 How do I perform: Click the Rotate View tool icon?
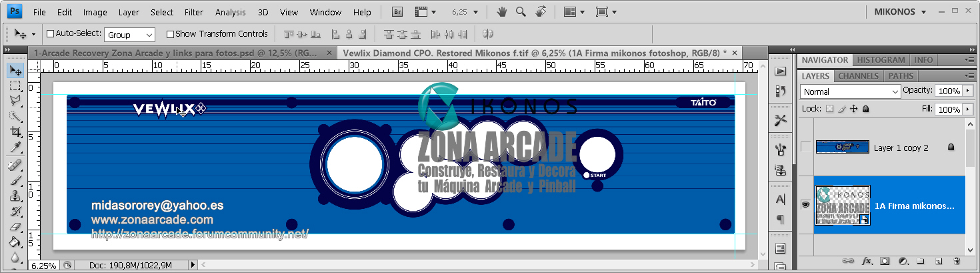pyautogui.click(x=541, y=12)
